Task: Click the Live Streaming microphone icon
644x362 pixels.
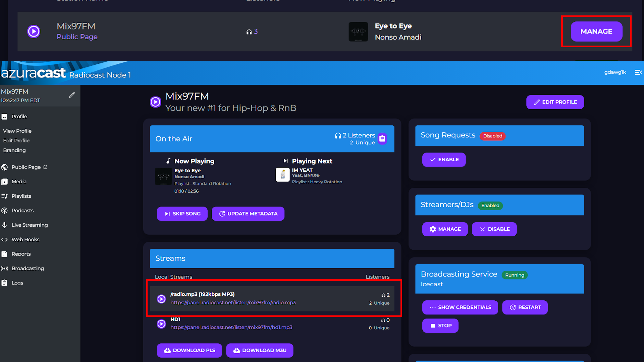Action: point(4,225)
